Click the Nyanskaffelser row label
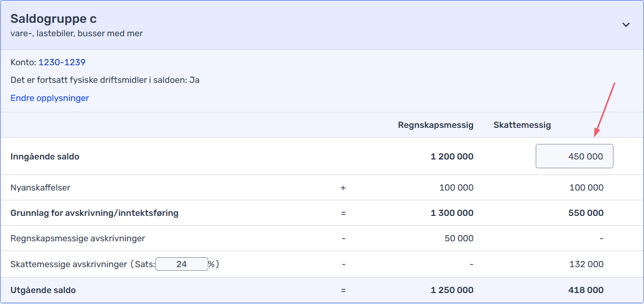This screenshot has height=307, width=644. tap(40, 187)
